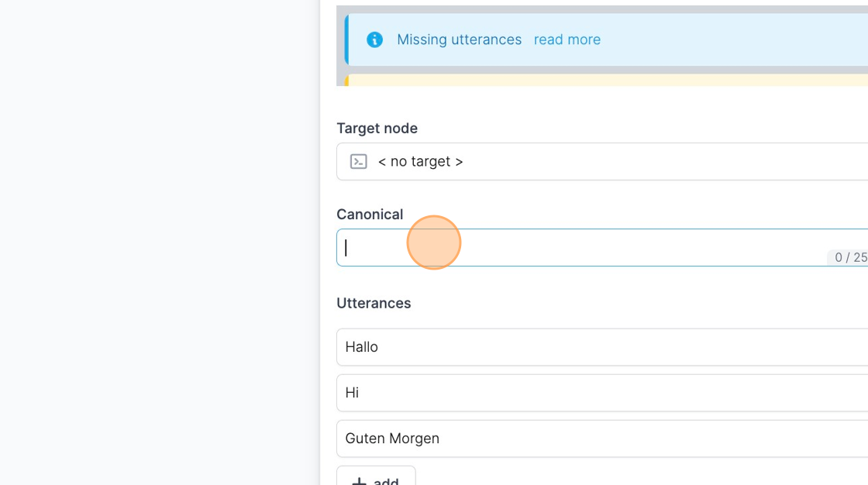Click the add utterance button

[x=376, y=476]
